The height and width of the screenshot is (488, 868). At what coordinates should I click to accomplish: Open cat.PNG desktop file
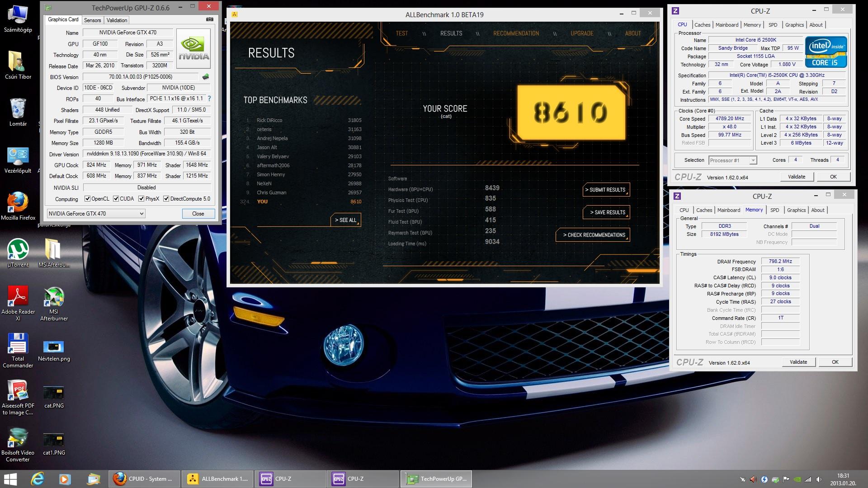click(54, 397)
